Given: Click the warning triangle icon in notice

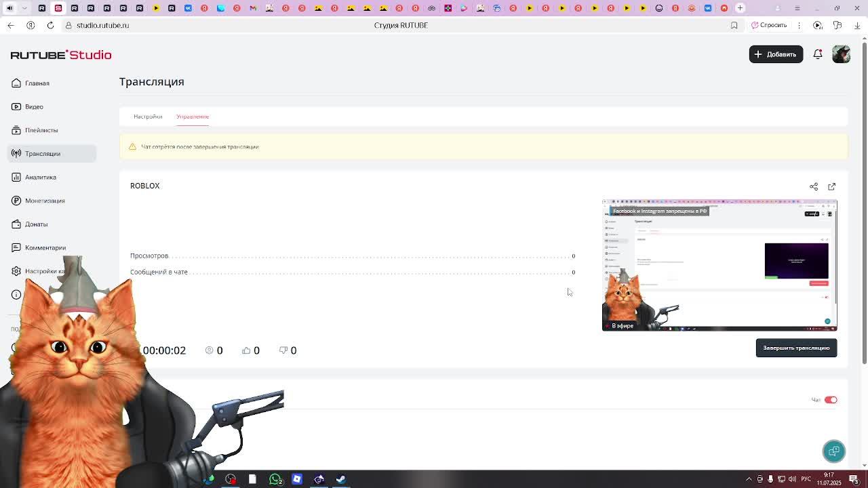Looking at the screenshot, I should [132, 146].
